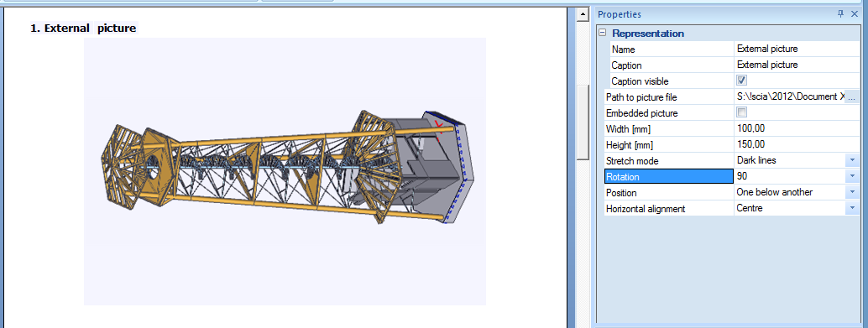Uncheck the Caption visible checkbox
Screen dimensions: 868x328
coord(742,81)
